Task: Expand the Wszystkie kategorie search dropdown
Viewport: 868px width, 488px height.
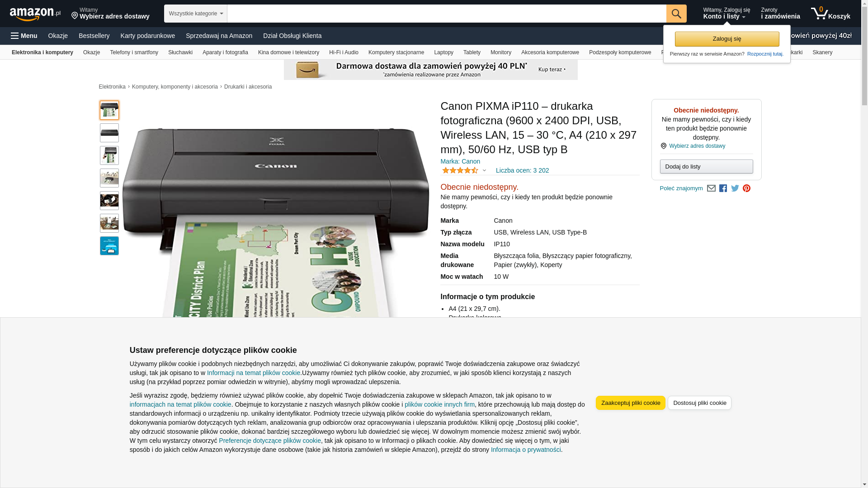Action: point(195,14)
